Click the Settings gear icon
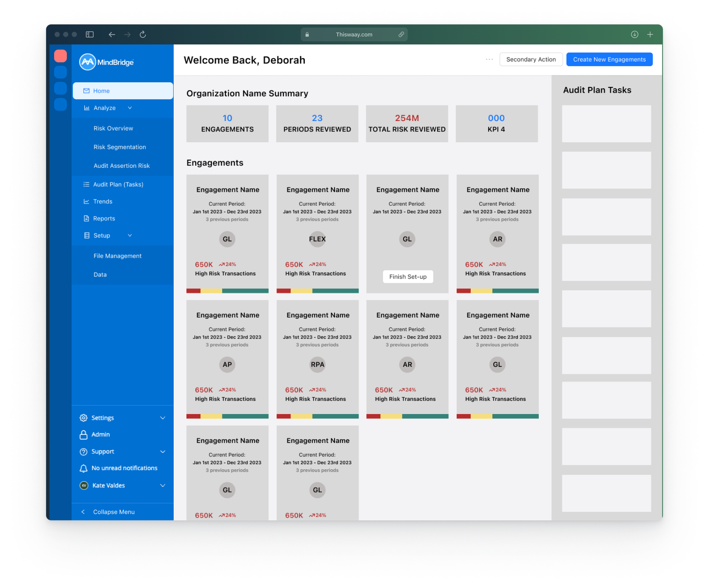 (84, 418)
